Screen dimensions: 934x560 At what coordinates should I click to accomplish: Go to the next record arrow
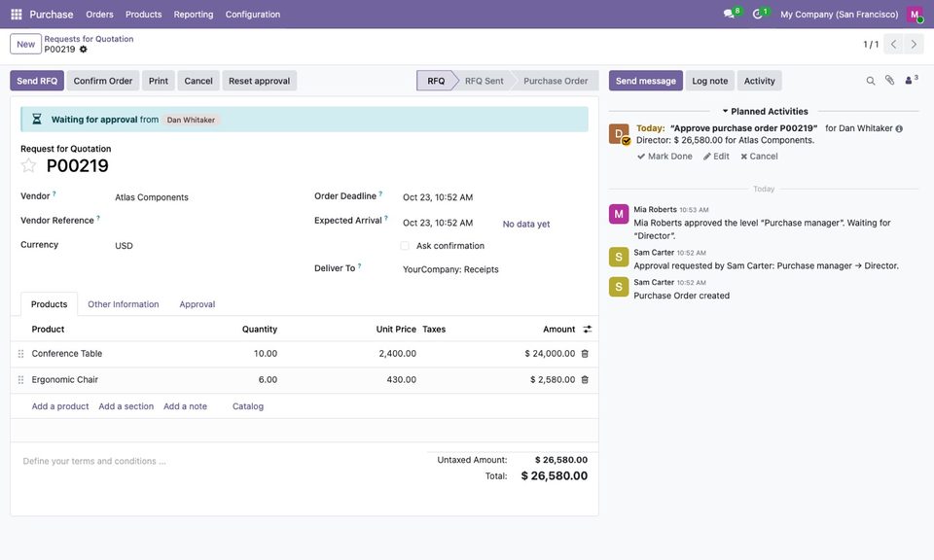coord(914,44)
